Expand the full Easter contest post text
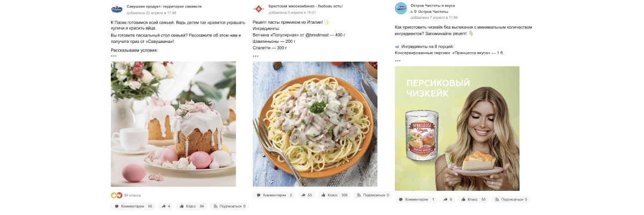 [x=114, y=56]
